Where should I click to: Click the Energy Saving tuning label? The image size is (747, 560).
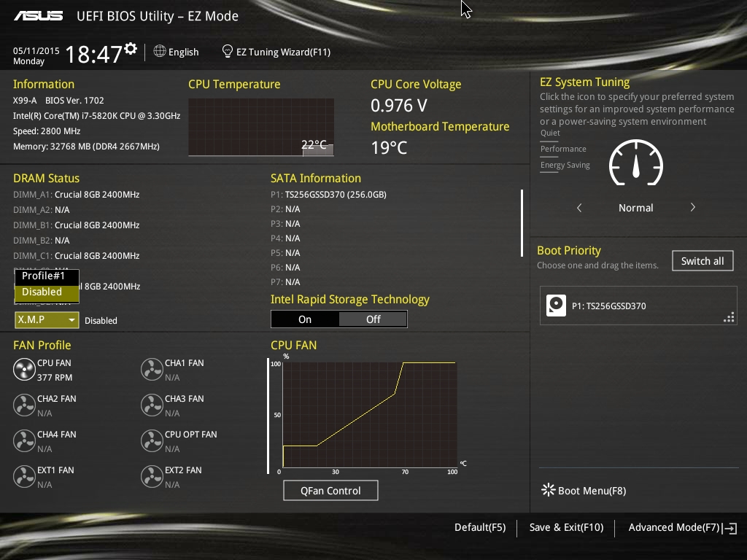[x=565, y=166]
